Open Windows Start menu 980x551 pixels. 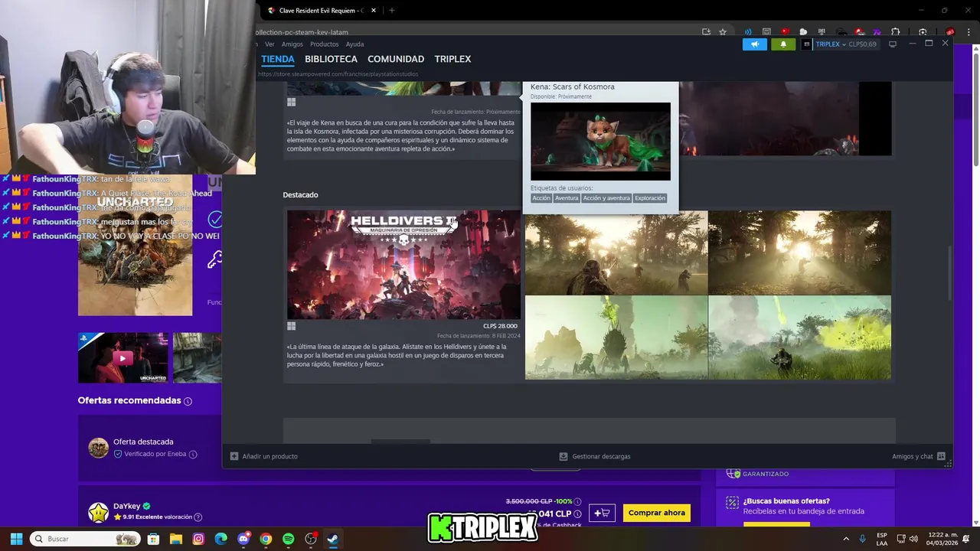tap(16, 539)
